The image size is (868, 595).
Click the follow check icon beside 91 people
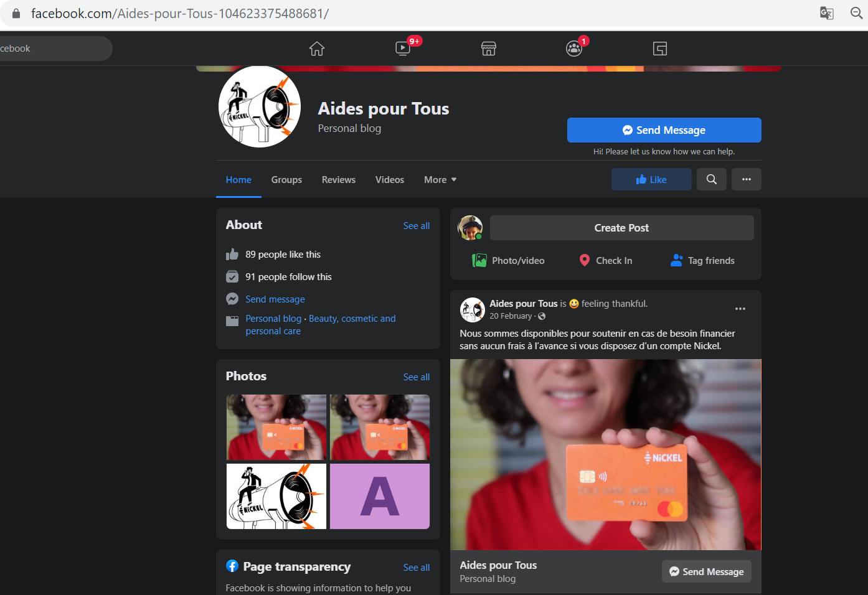232,276
